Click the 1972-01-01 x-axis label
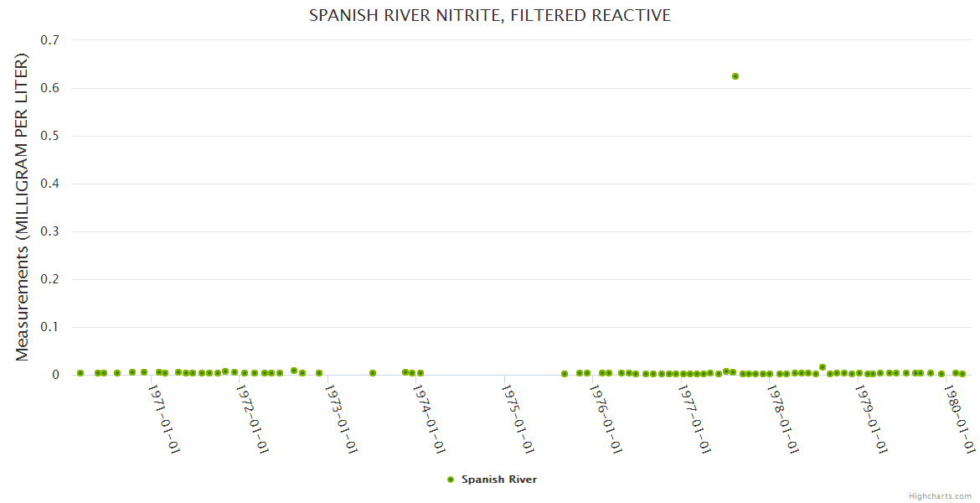 pyautogui.click(x=254, y=418)
